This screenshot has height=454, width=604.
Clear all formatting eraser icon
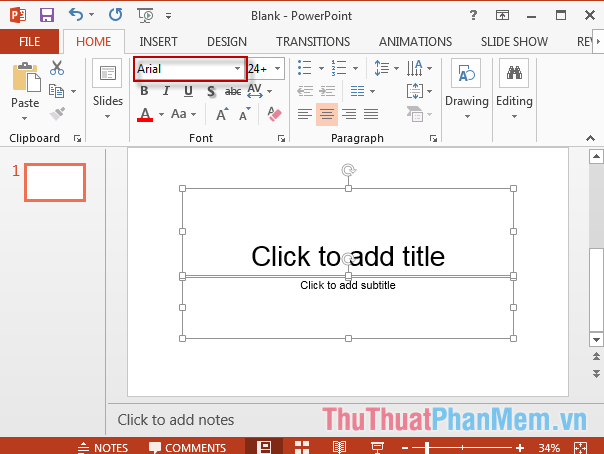pos(274,114)
